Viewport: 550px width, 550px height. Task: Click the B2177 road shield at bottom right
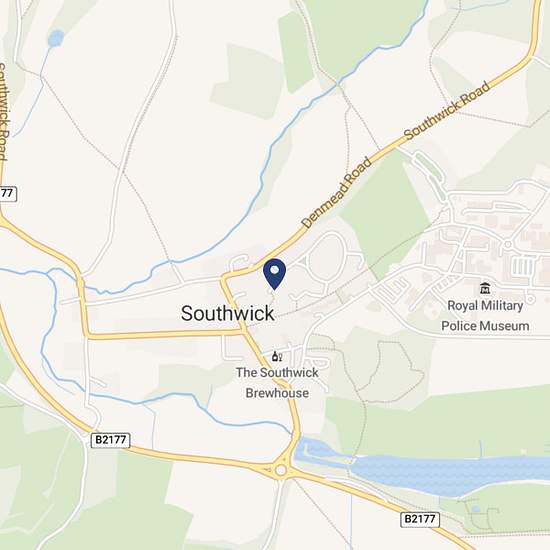point(420,519)
